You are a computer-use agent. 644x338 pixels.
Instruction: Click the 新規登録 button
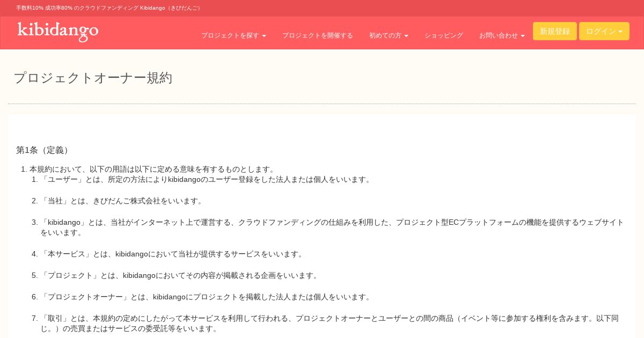pyautogui.click(x=555, y=31)
